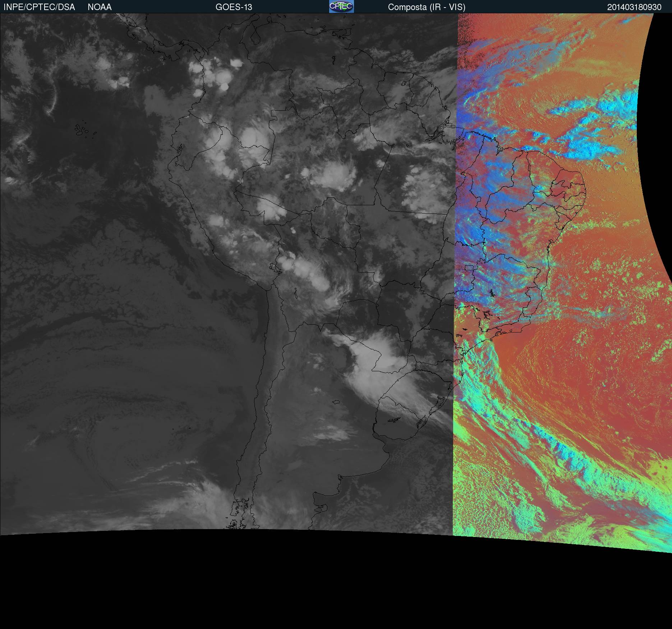Image resolution: width=672 pixels, height=629 pixels.
Task: Click the CPTEC logo in the header
Action: point(341,6)
